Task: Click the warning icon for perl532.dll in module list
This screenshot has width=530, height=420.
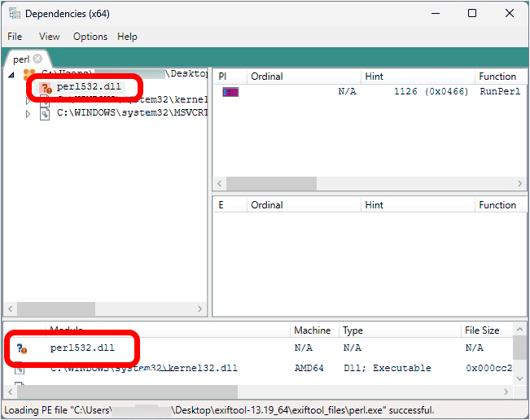Action: (21, 348)
